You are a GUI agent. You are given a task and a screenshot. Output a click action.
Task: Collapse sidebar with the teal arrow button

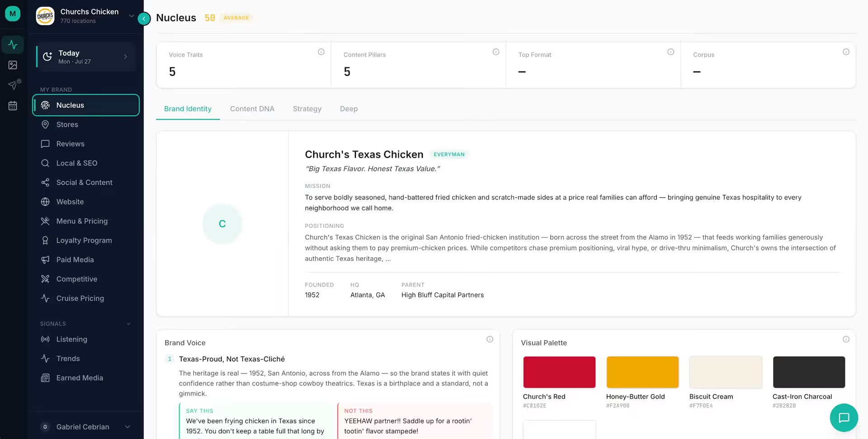pos(144,19)
